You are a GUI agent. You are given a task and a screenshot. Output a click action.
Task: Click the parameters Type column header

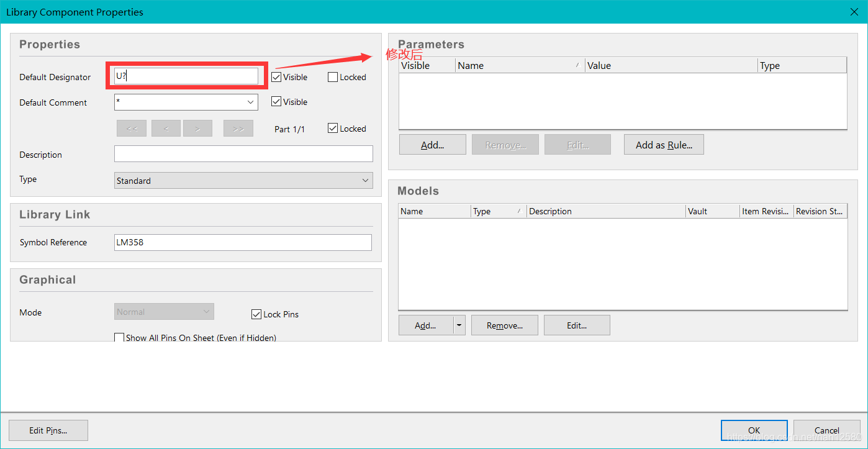(x=802, y=65)
